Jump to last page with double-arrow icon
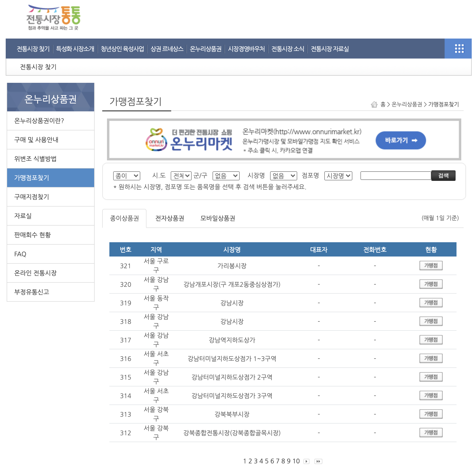This screenshot has height=474, width=476. click(318, 461)
